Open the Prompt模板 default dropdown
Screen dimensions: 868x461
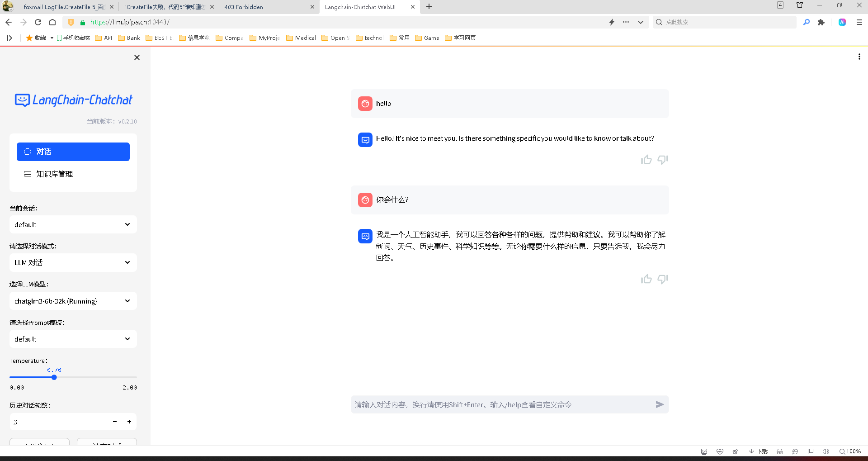(73, 339)
